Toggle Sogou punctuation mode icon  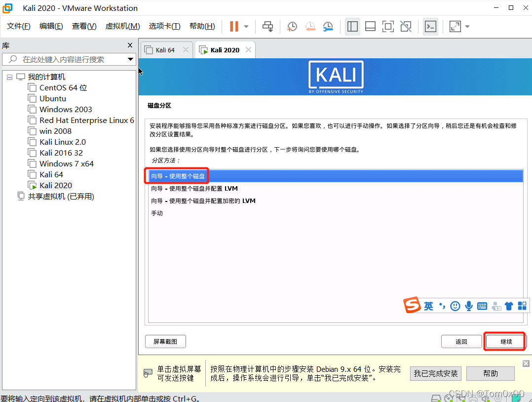(x=442, y=306)
